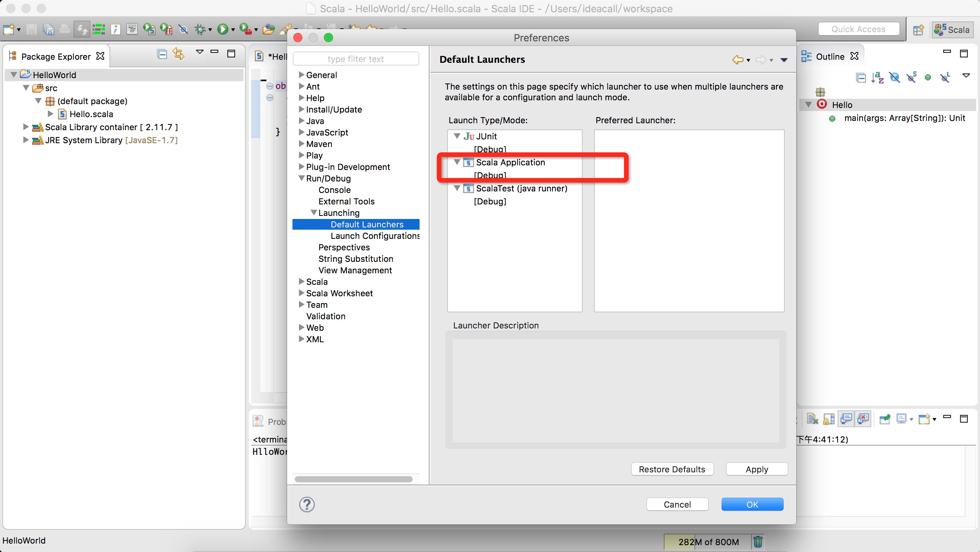Screen dimensions: 980x552
Task: Click Collapse All icon in Outline view
Action: coord(861,78)
